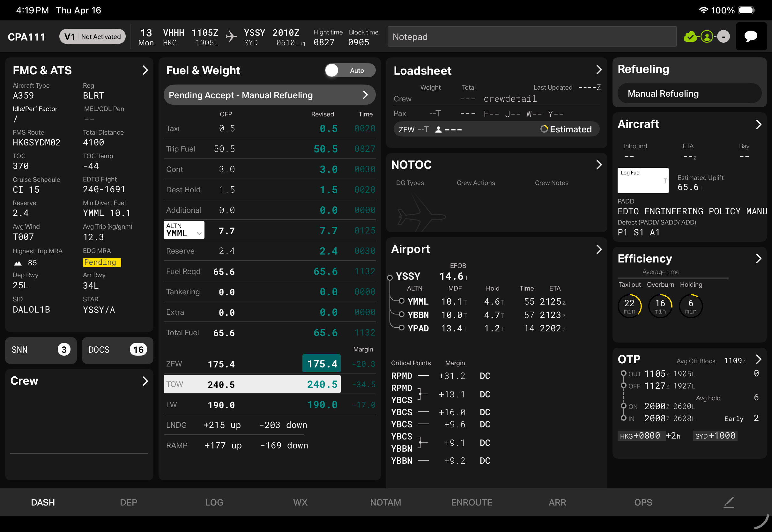The height and width of the screenshot is (532, 772).
Task: Tap the Wi-Fi icon in status bar
Action: coord(703,10)
